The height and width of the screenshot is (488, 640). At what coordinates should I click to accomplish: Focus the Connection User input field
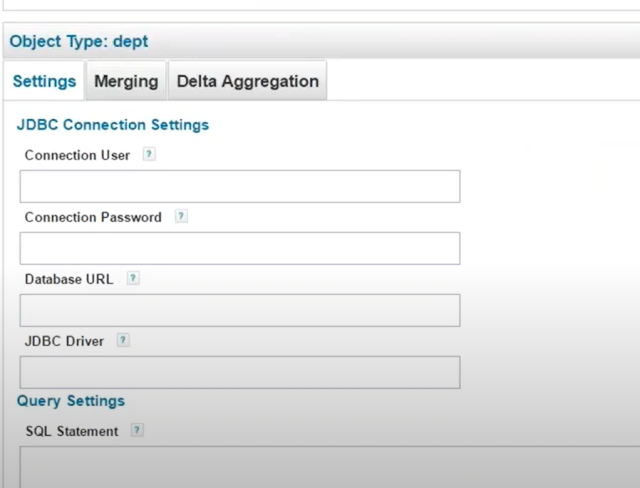coord(240,186)
